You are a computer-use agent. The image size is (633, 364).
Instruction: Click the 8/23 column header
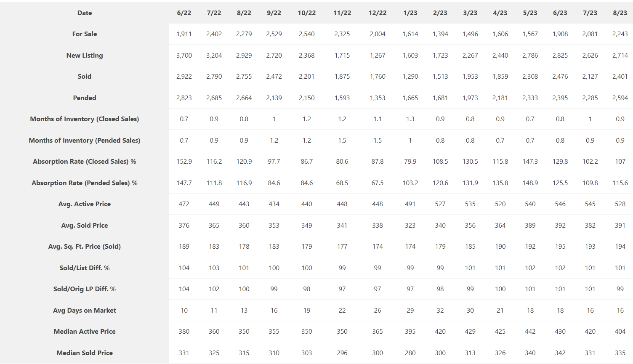click(620, 13)
